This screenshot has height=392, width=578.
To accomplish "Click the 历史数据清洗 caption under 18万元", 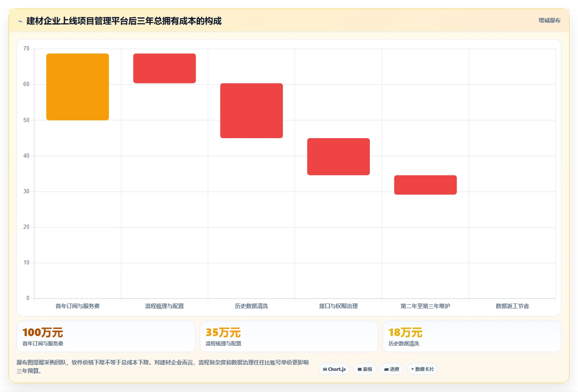I will pyautogui.click(x=404, y=344).
